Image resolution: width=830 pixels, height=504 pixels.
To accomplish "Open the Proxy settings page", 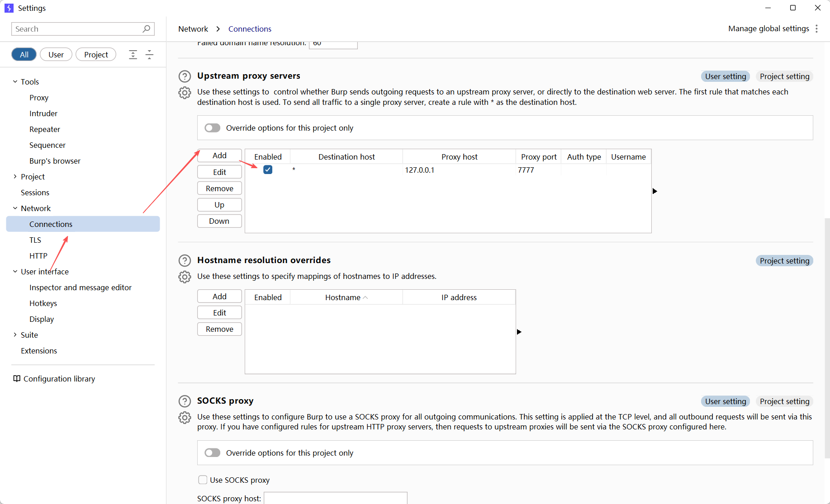I will [39, 98].
